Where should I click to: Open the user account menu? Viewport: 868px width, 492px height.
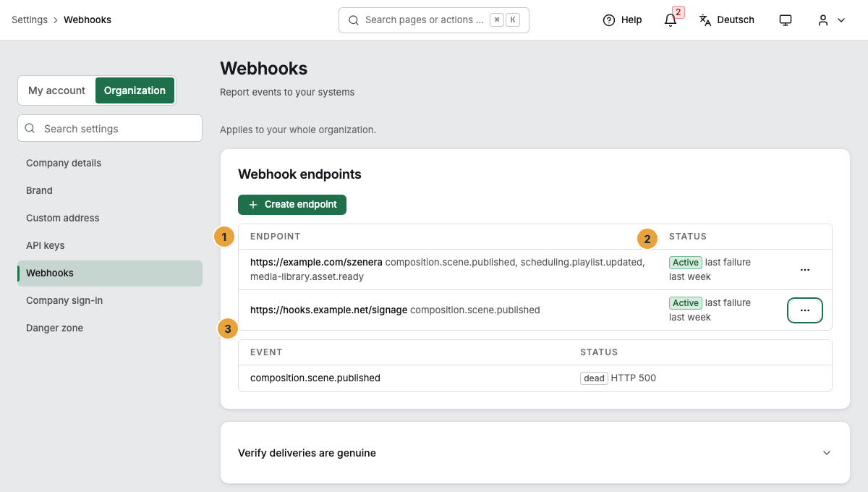831,20
